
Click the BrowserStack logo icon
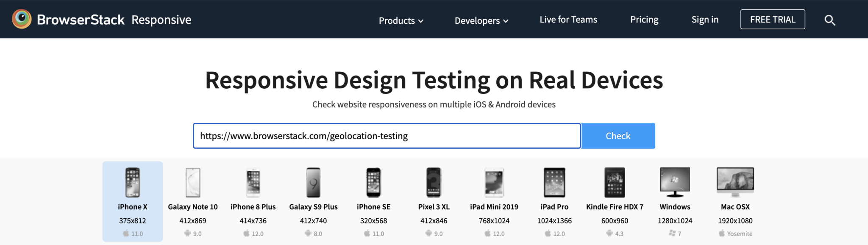(x=22, y=19)
